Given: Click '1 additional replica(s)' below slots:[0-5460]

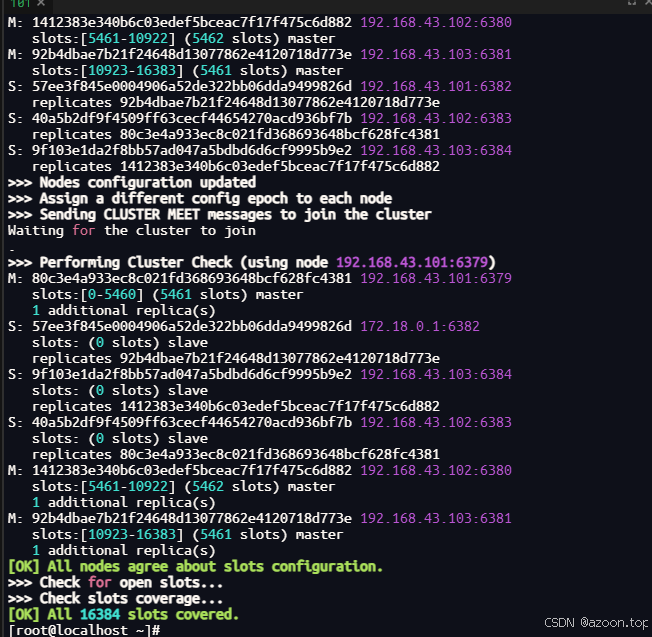Looking at the screenshot, I should (x=123, y=311).
